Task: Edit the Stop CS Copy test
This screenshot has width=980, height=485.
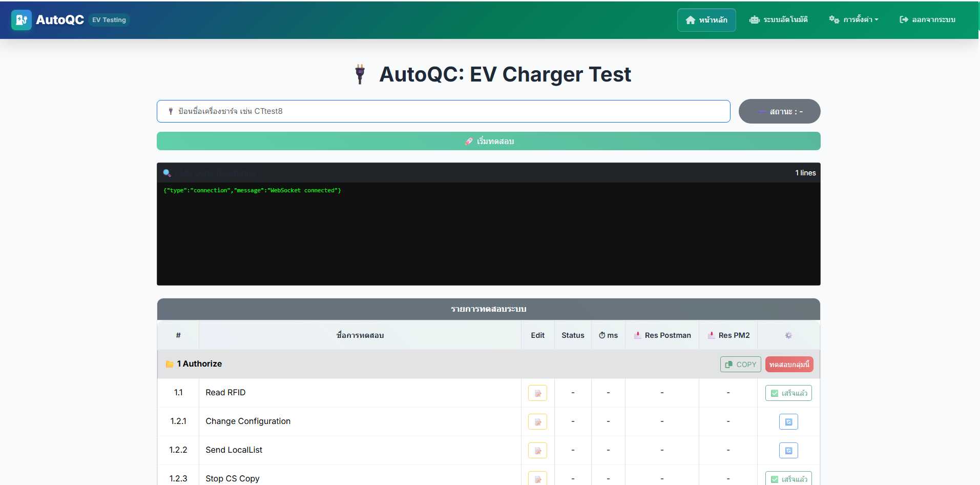Action: click(x=537, y=478)
